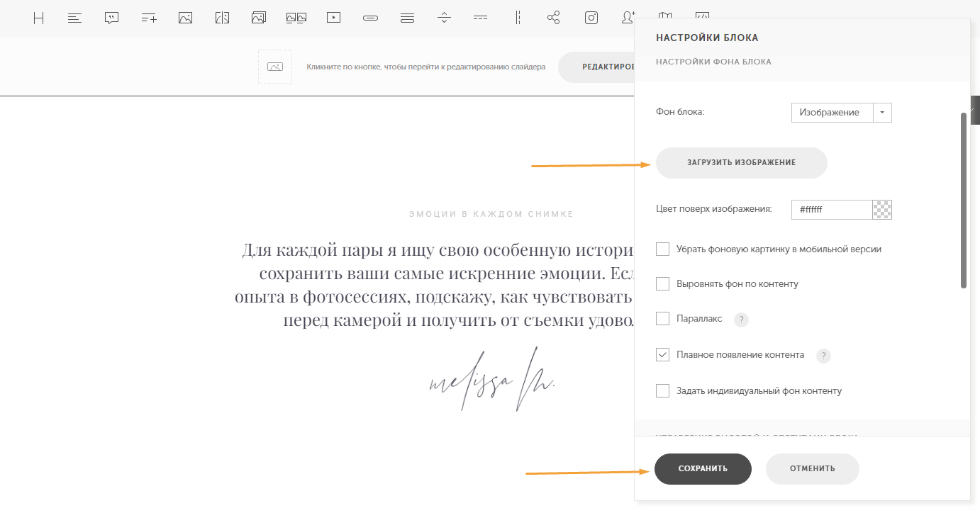Click the arrow of Фон блока dropdown

pos(882,113)
